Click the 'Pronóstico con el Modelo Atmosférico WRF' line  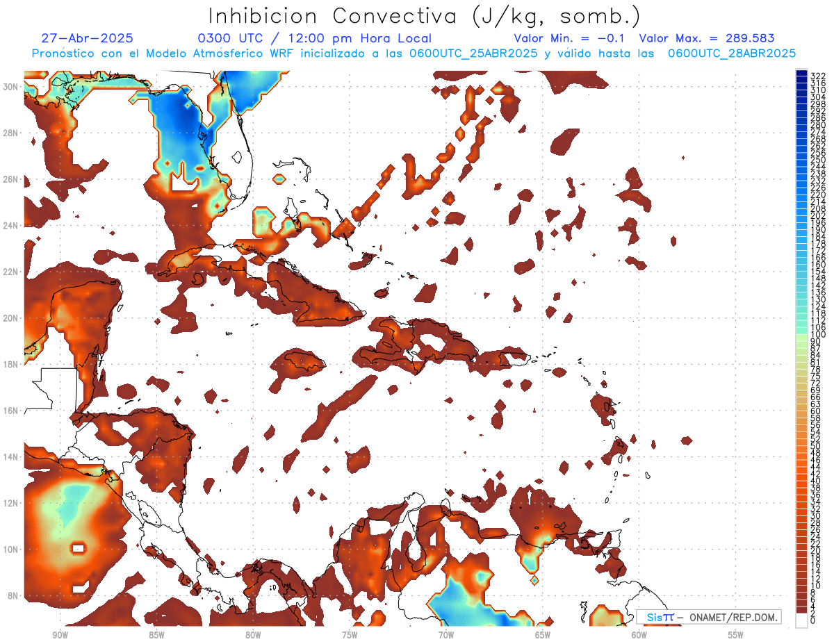pyautogui.click(x=164, y=53)
